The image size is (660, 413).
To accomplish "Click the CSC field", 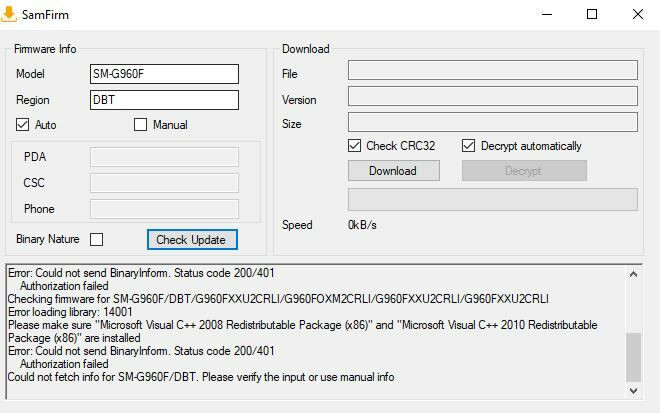I will point(164,183).
